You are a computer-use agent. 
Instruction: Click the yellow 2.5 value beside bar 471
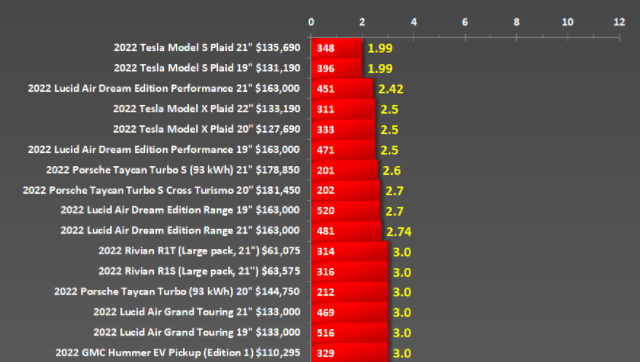coord(389,151)
